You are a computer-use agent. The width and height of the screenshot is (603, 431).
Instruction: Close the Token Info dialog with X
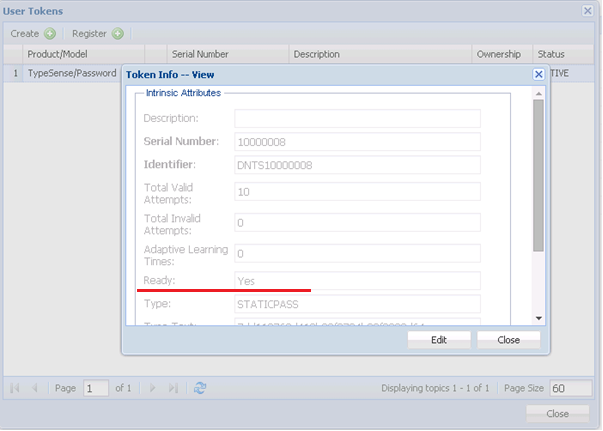click(x=538, y=74)
